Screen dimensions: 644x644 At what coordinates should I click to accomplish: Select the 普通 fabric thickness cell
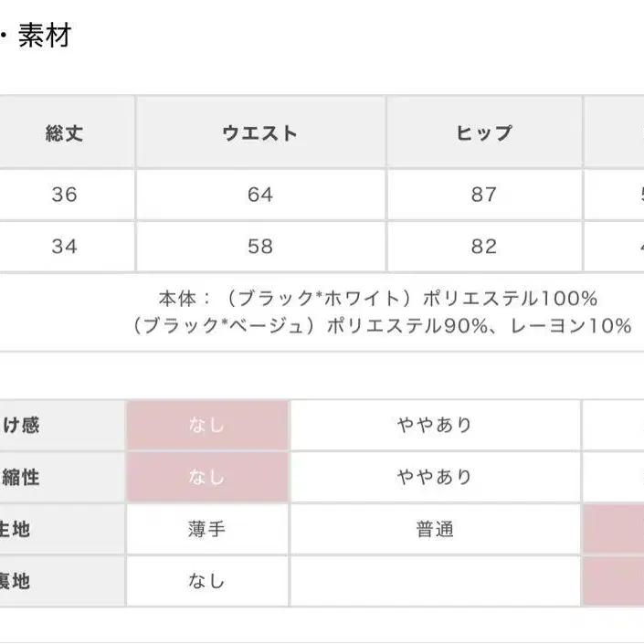tap(434, 529)
